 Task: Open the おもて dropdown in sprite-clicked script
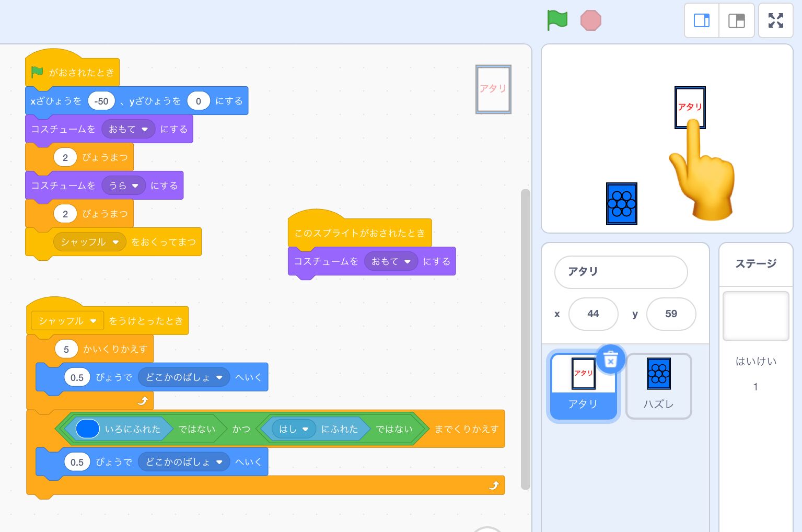[x=391, y=261]
